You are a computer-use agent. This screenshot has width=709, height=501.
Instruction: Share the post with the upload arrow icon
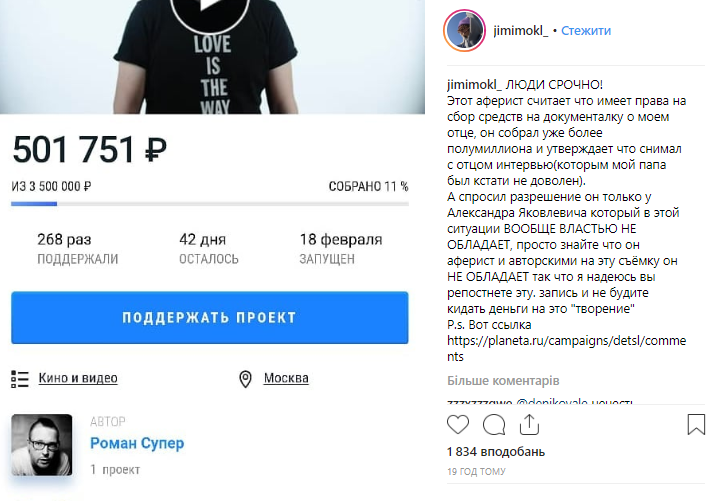529,424
